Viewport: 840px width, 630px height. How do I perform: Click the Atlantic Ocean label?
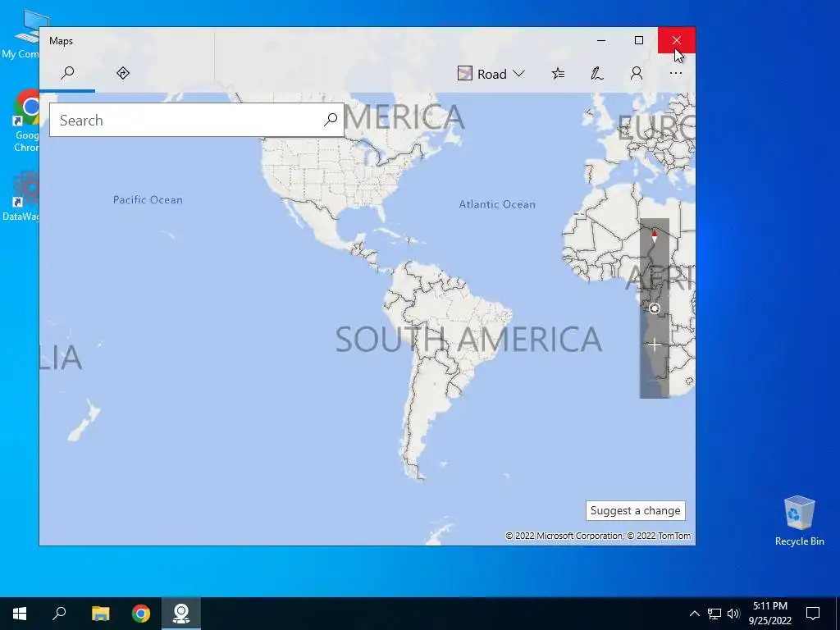[497, 204]
